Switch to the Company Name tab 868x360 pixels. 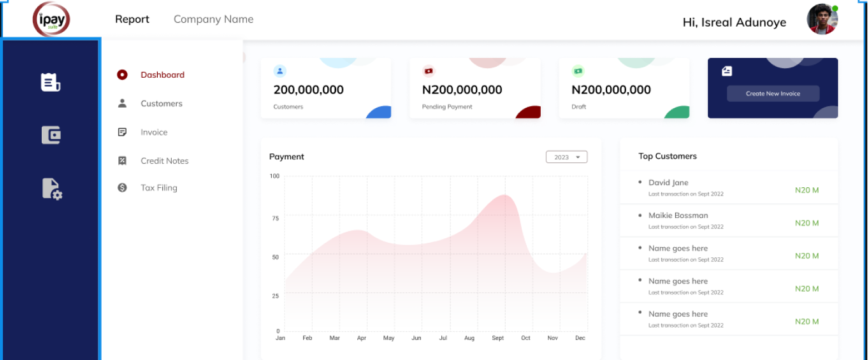point(213,19)
